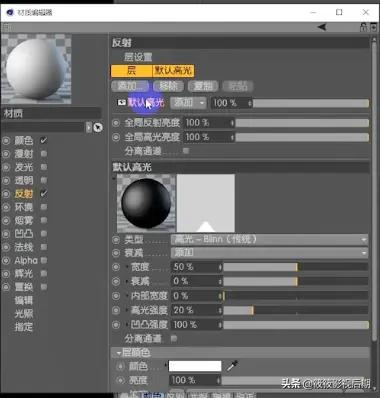The image size is (380, 398).
Task: Toggle the eye icon of 默认高光 layer
Action: [x=121, y=103]
